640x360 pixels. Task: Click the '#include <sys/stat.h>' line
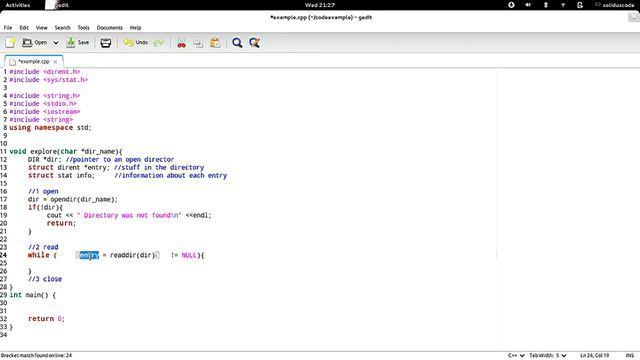[x=49, y=80]
